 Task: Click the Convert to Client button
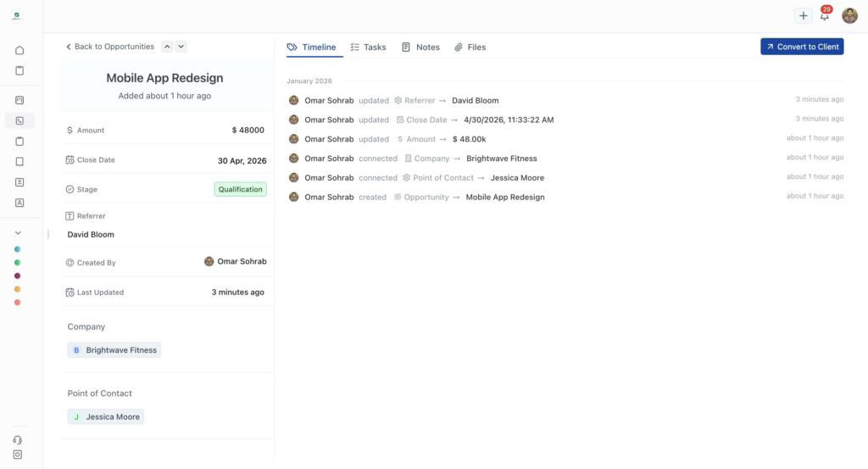802,47
